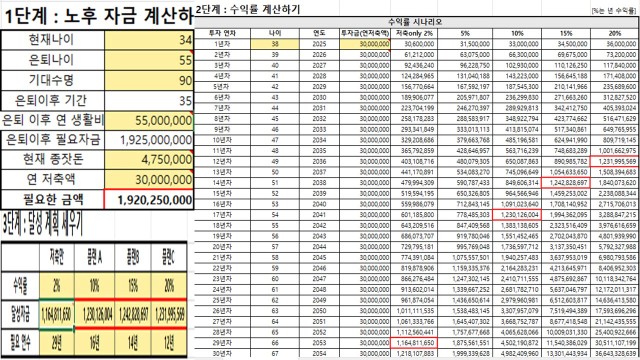The height and width of the screenshot is (360, 640).
Task: Select the yellow 투자금 cell in 1년차 row
Action: 365,44
